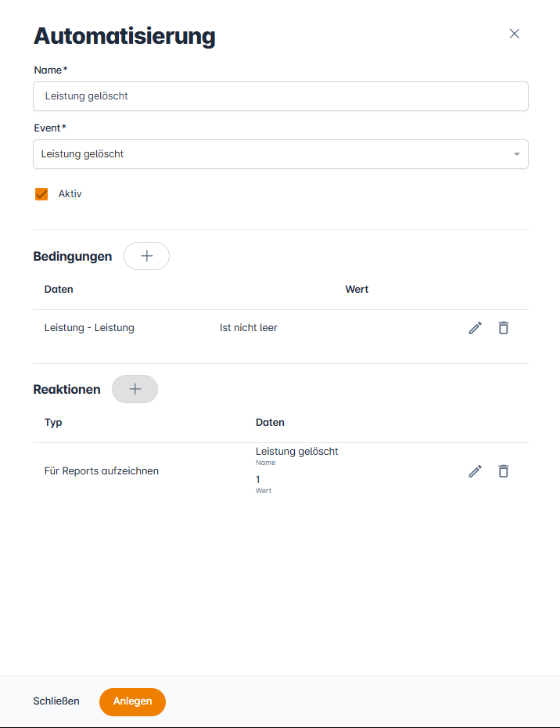Image resolution: width=560 pixels, height=728 pixels.
Task: Click the Typ column header
Action: (53, 423)
